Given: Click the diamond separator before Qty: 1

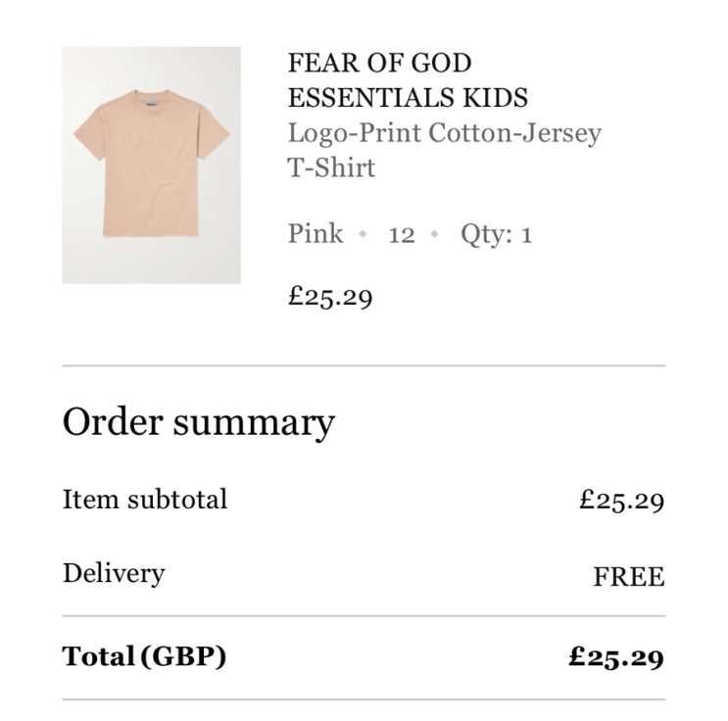Looking at the screenshot, I should tap(434, 235).
